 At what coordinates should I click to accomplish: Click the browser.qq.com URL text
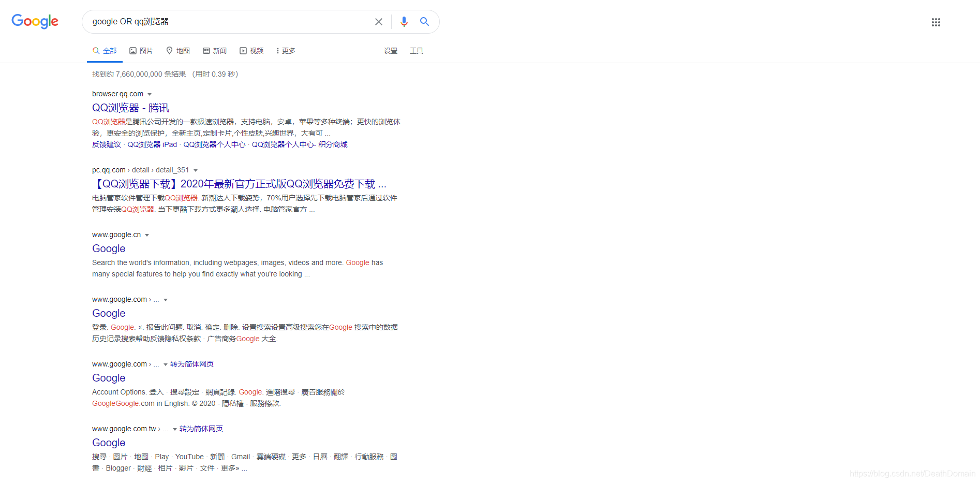tap(117, 94)
